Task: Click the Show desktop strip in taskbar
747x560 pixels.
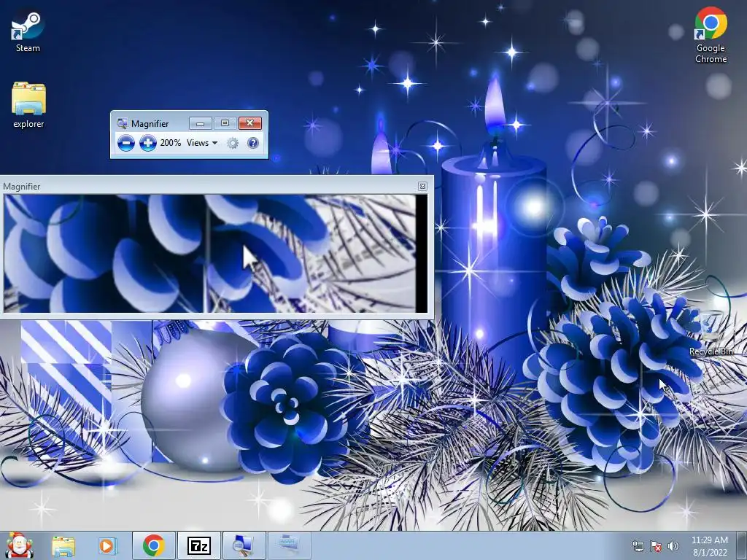Action: [x=742, y=545]
